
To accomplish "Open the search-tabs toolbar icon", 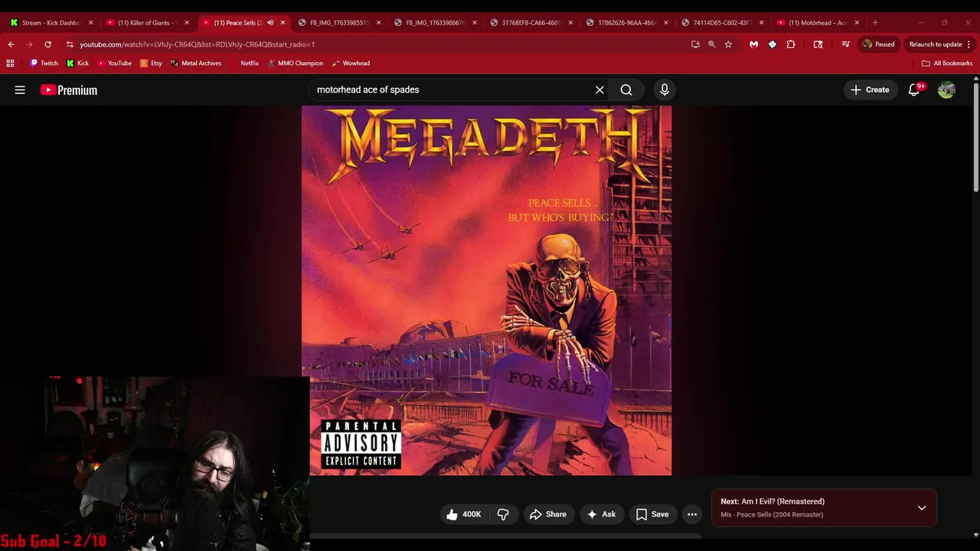I will 818,44.
